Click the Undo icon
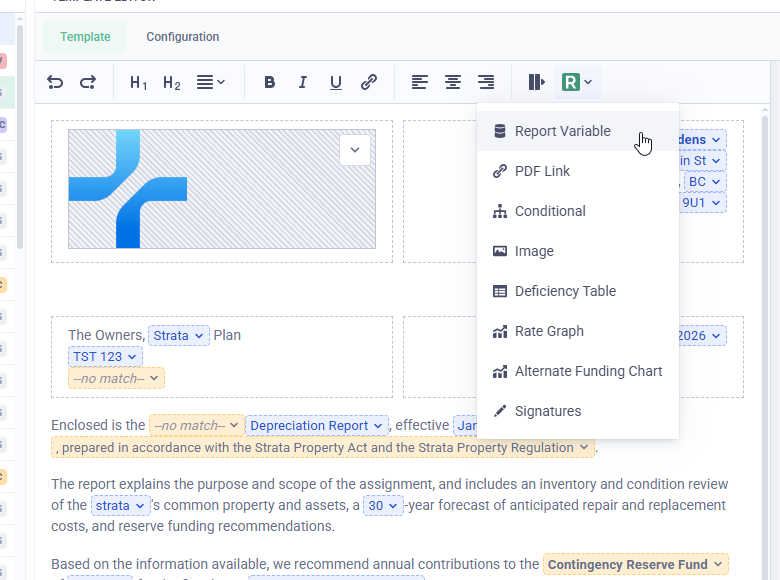This screenshot has height=580, width=780. coord(55,82)
